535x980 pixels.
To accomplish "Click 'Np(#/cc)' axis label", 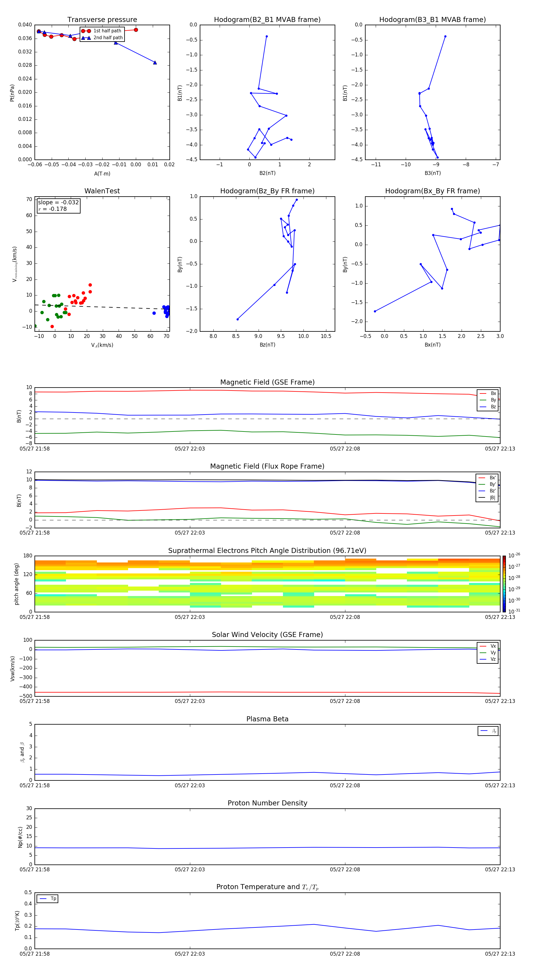I will point(20,837).
